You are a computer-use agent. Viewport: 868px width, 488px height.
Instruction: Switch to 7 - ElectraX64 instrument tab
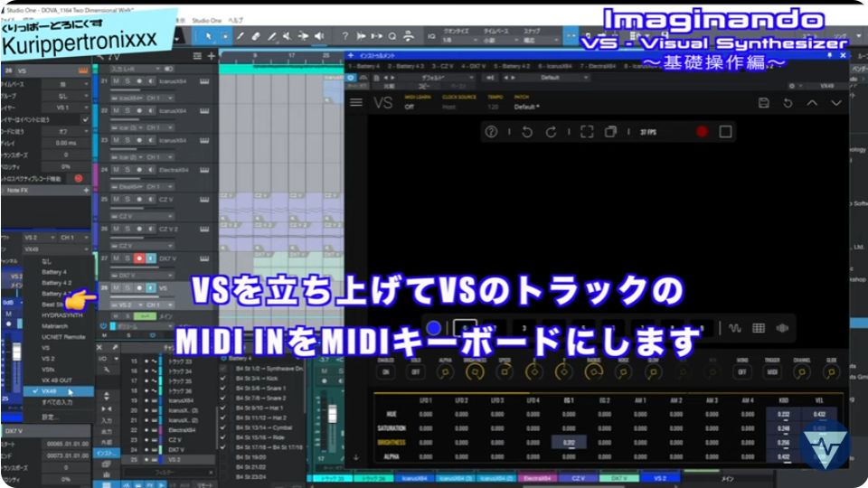[x=598, y=66]
